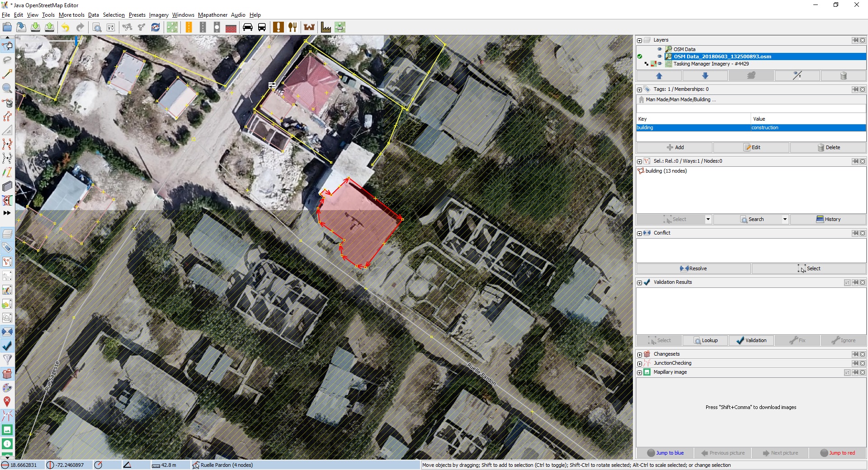Open the Search button dropdown arrow
This screenshot has height=470, width=868.
click(785, 220)
